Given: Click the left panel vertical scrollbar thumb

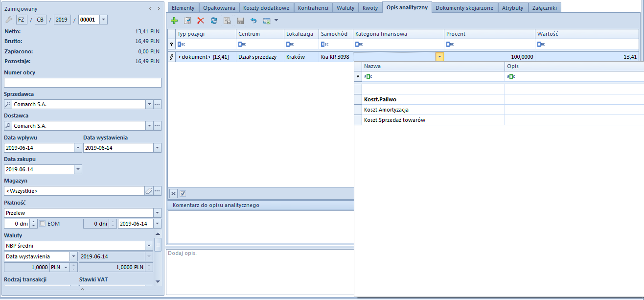Looking at the screenshot, I should tap(158, 244).
